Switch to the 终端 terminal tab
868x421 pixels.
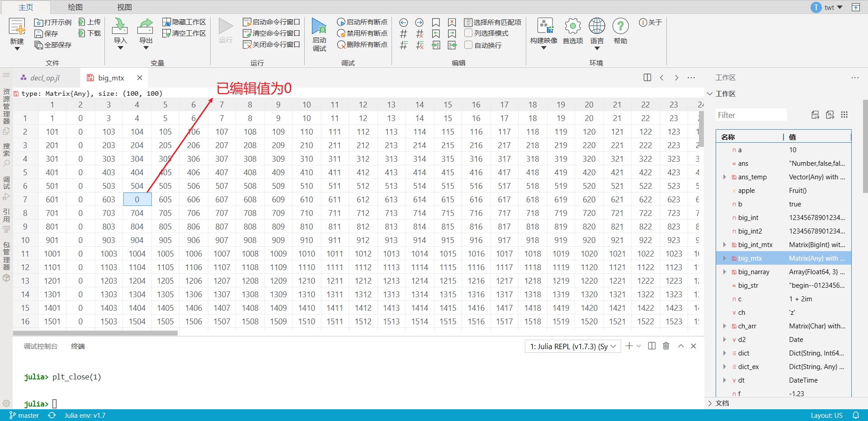[78, 346]
